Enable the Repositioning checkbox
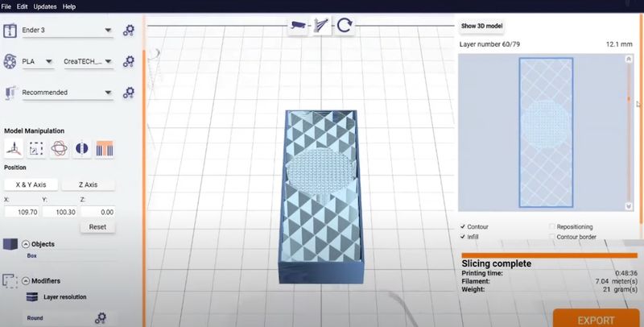This screenshot has width=644, height=327. (x=552, y=226)
